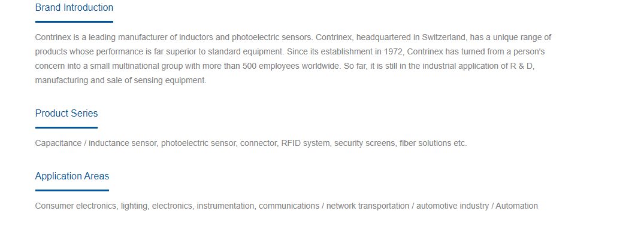Click the blue underline beneath Product Series
The image size is (644, 232).
click(66, 127)
